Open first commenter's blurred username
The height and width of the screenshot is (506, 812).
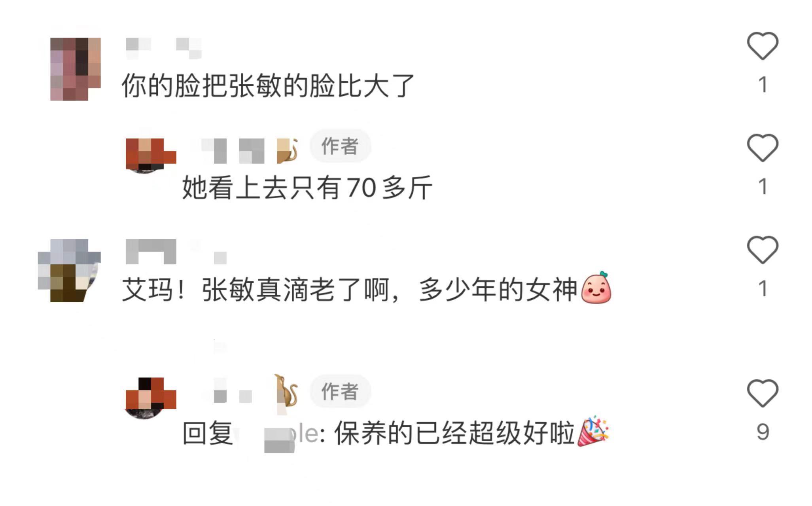(x=163, y=48)
